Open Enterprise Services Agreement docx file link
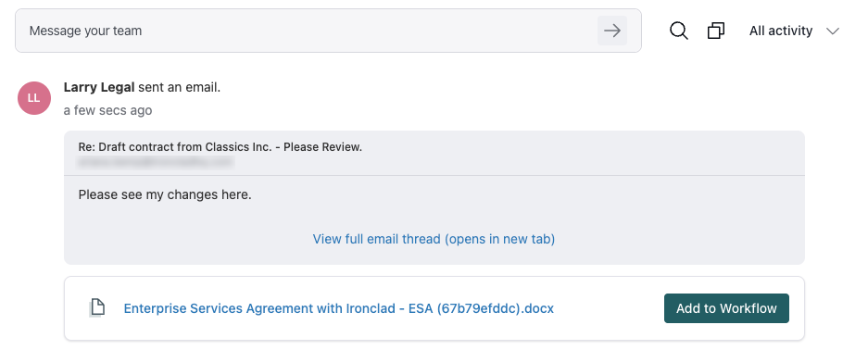The image size is (868, 350). tap(338, 308)
